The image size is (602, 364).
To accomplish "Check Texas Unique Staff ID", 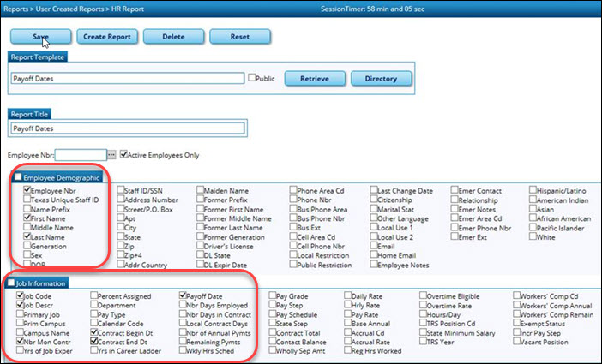I will (x=27, y=199).
